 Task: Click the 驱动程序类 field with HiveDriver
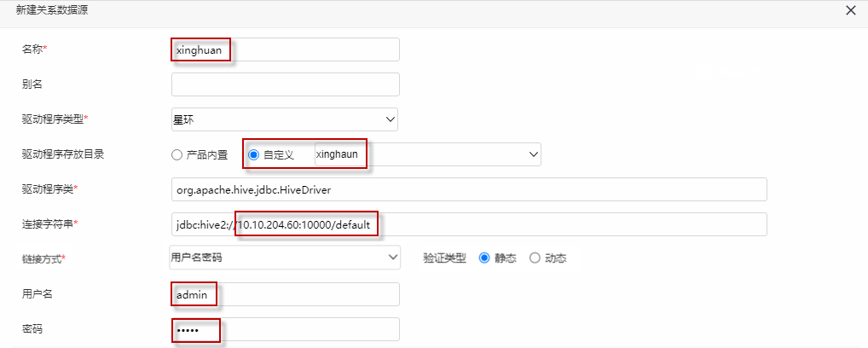[470, 189]
